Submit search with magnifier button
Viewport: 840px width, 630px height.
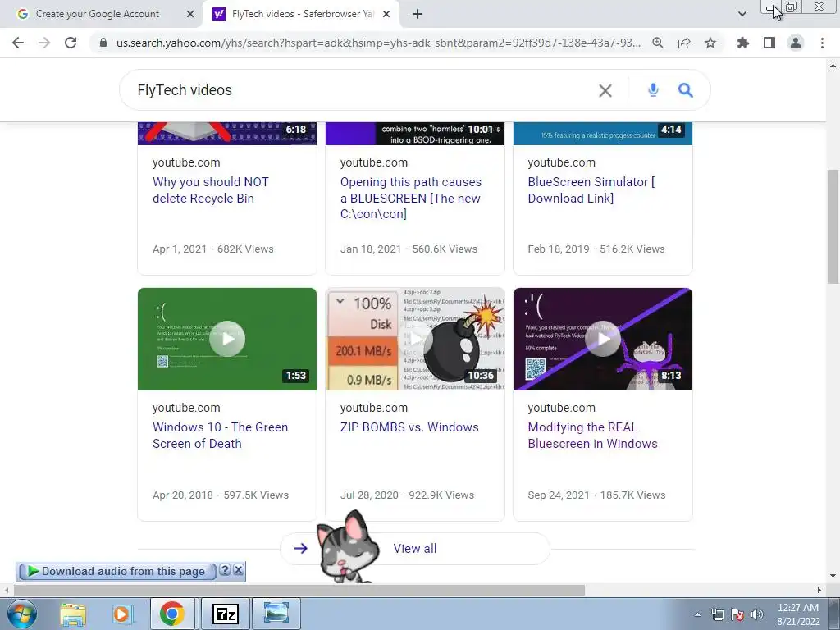[x=686, y=90]
